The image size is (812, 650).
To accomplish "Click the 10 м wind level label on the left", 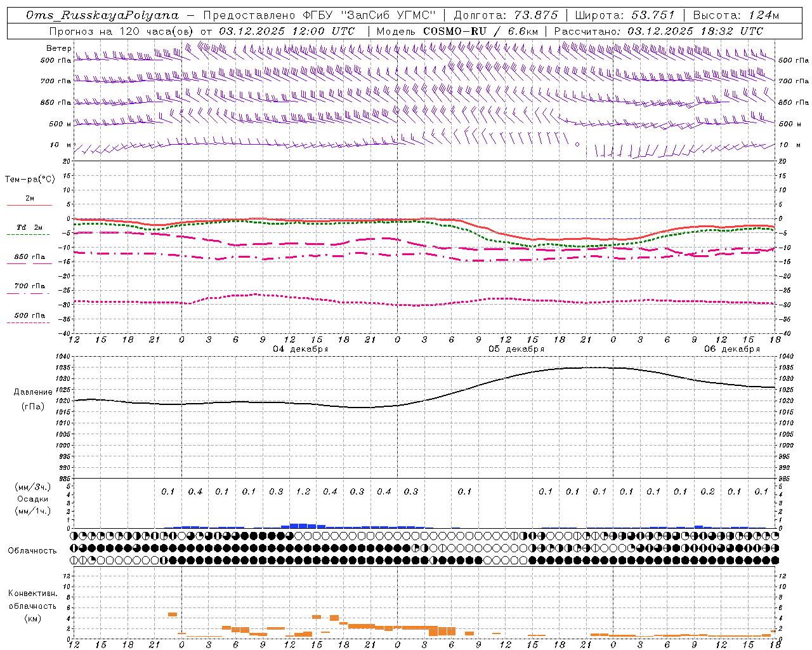I will click(x=60, y=145).
